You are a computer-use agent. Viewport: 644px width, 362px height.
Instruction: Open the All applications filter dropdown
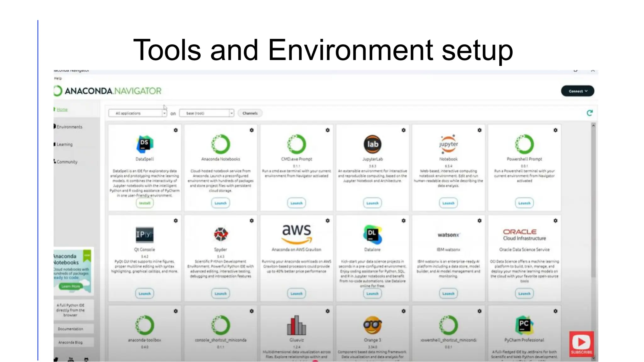(137, 113)
